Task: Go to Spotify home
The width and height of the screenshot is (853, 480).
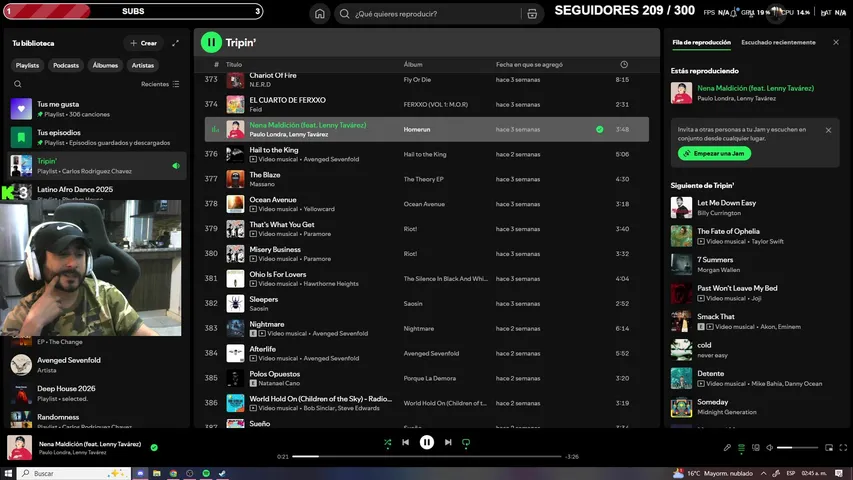Action: tap(320, 14)
